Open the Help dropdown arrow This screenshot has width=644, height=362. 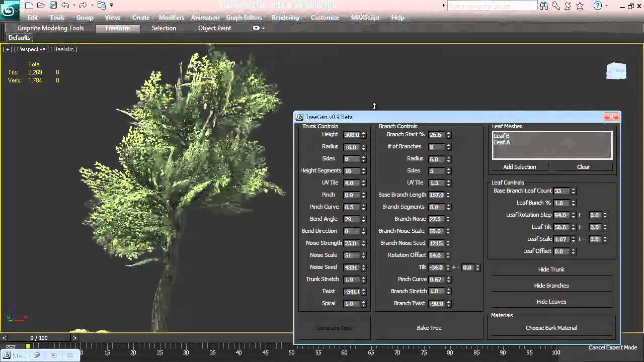click(x=607, y=6)
